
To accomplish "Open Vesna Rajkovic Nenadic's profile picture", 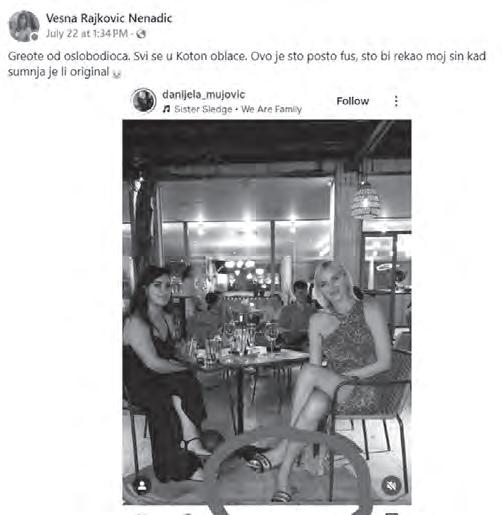I will [x=24, y=26].
